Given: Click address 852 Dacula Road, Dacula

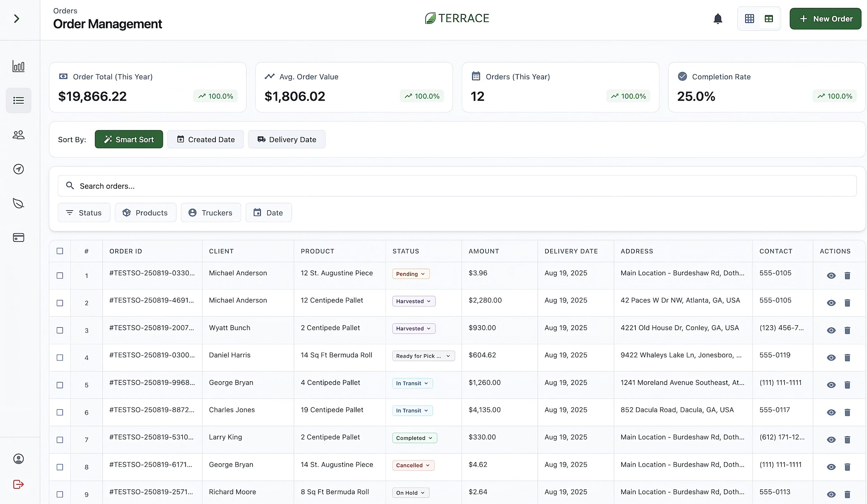Looking at the screenshot, I should pyautogui.click(x=677, y=410).
